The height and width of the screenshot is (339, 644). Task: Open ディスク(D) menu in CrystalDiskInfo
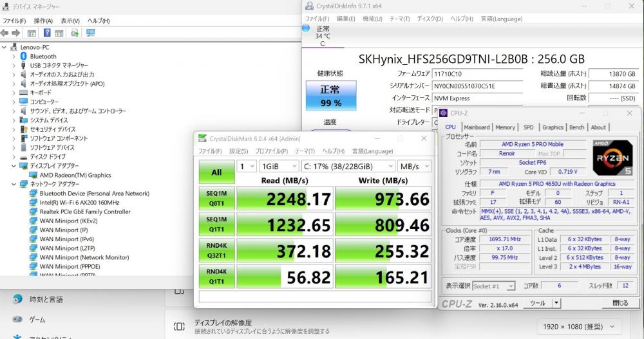[430, 19]
